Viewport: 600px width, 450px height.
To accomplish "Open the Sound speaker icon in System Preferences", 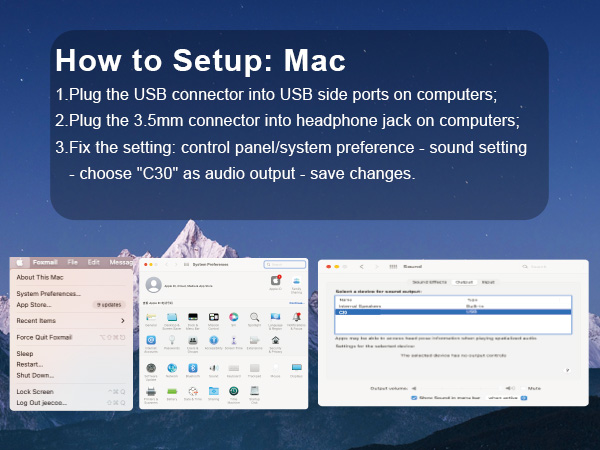I will tap(214, 368).
